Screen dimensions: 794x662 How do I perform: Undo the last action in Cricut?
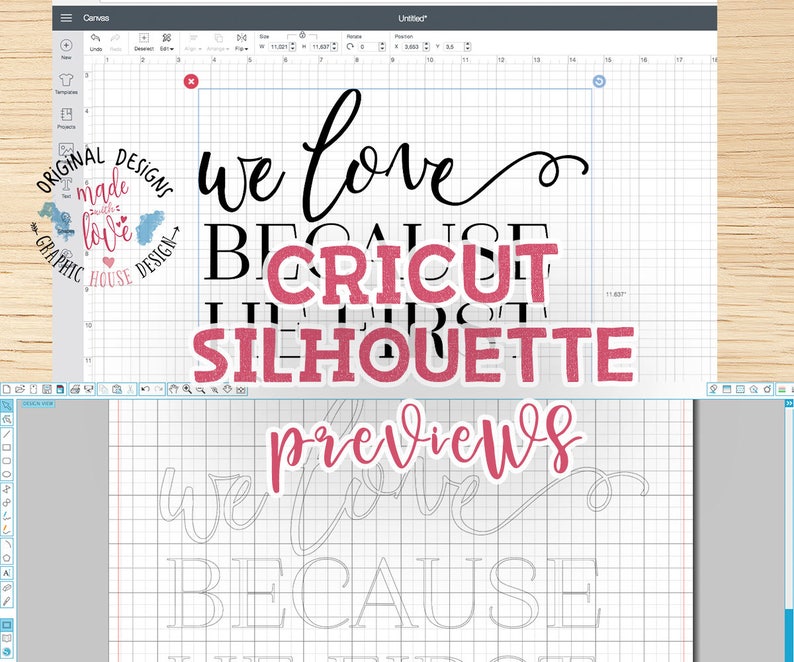click(x=96, y=43)
